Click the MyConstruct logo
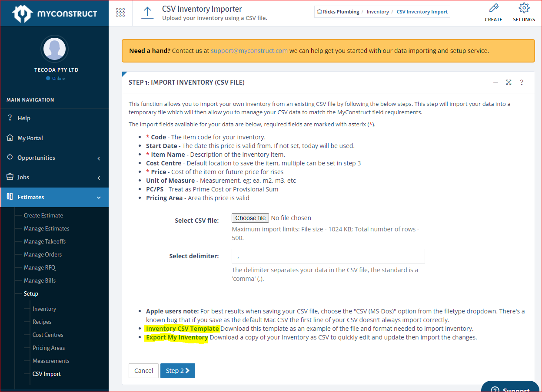This screenshot has height=392, width=542. [x=54, y=13]
